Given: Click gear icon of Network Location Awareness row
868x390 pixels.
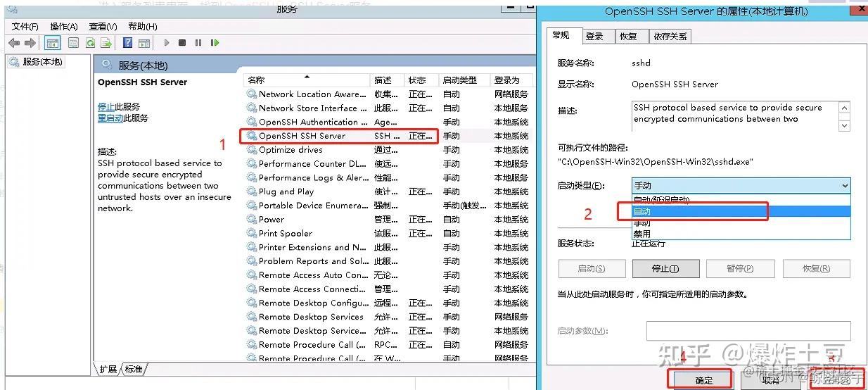Looking at the screenshot, I should [x=252, y=94].
